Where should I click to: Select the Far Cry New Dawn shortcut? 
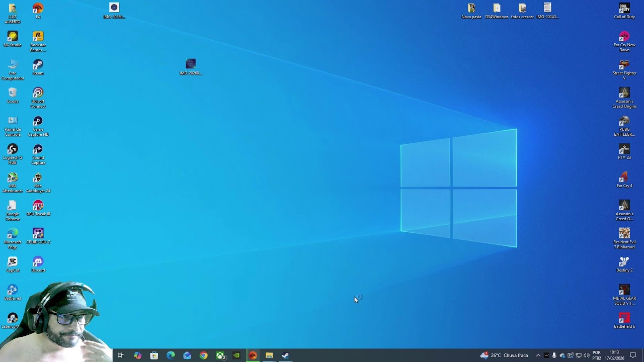click(624, 42)
